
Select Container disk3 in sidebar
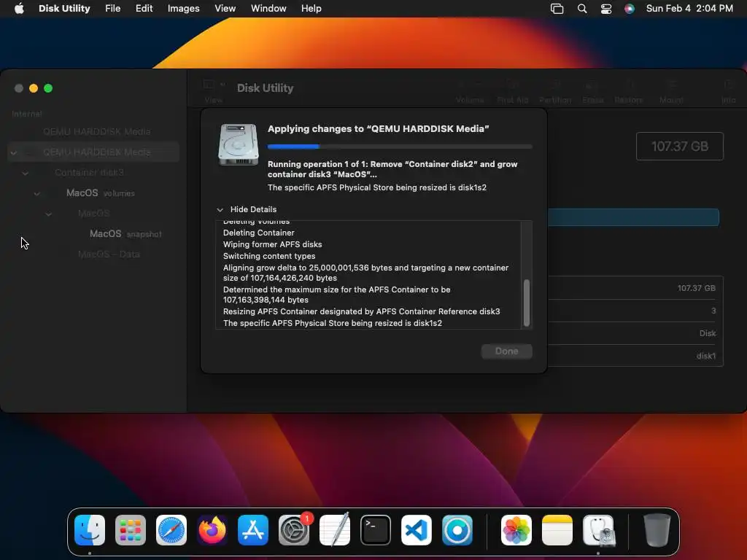coord(93,172)
